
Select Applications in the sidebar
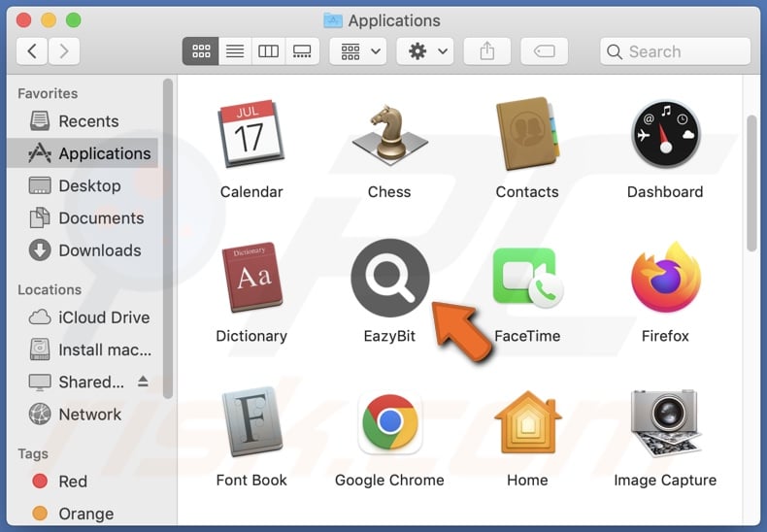coord(83,153)
